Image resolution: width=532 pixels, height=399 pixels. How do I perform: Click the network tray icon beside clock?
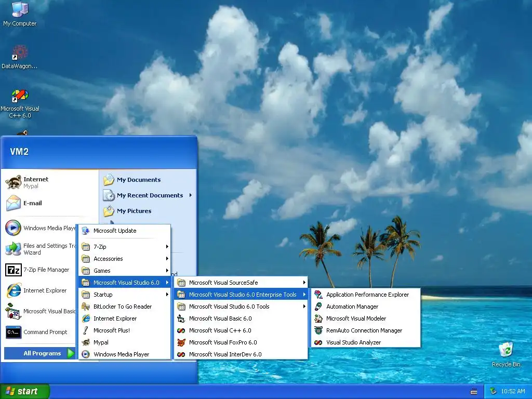(x=493, y=391)
